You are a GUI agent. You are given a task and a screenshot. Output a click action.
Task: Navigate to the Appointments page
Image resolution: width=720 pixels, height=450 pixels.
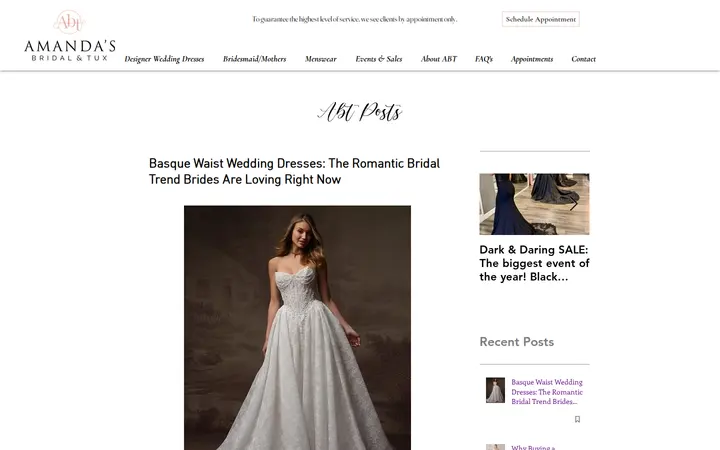(x=532, y=59)
